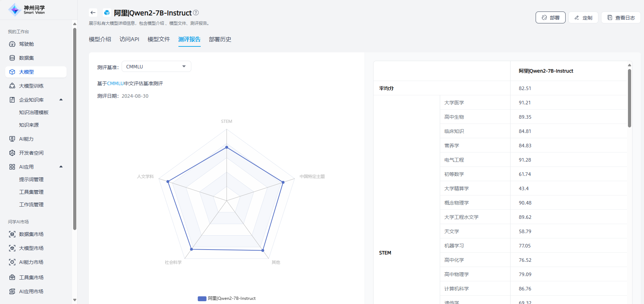Click the 开发者空间 icon
The image size is (644, 304).
pyautogui.click(x=12, y=153)
